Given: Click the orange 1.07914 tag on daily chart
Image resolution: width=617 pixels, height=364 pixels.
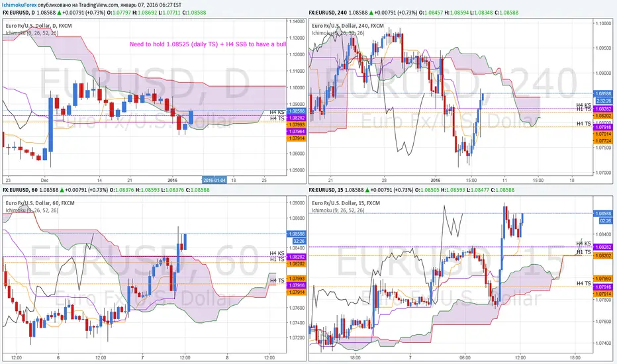Looking at the screenshot, I should click(x=297, y=138).
